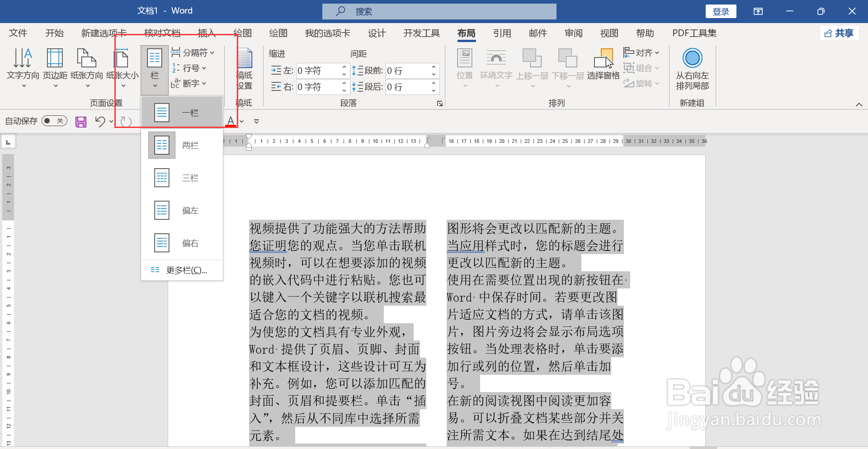Image resolution: width=868 pixels, height=449 pixels.
Task: Increase the left indent value
Action: 344,67
